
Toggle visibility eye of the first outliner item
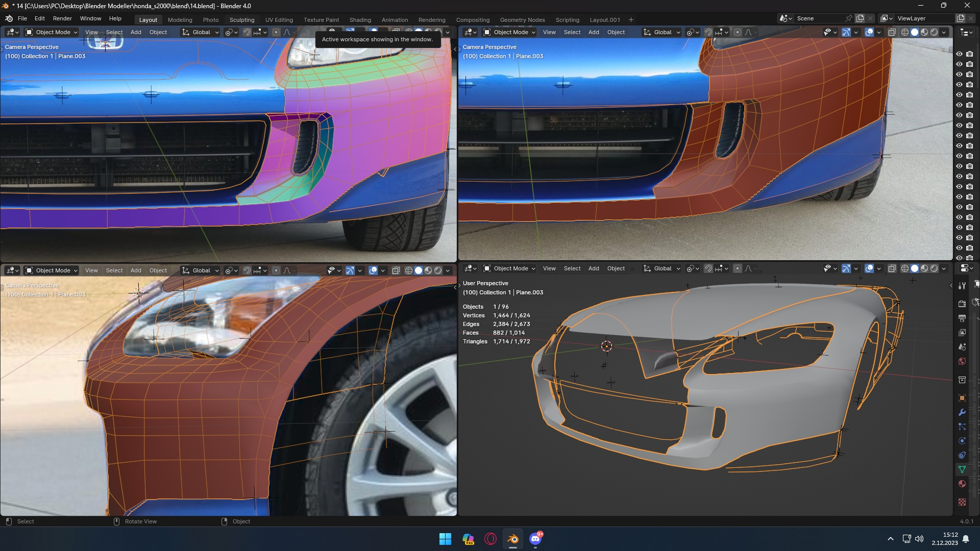click(959, 54)
